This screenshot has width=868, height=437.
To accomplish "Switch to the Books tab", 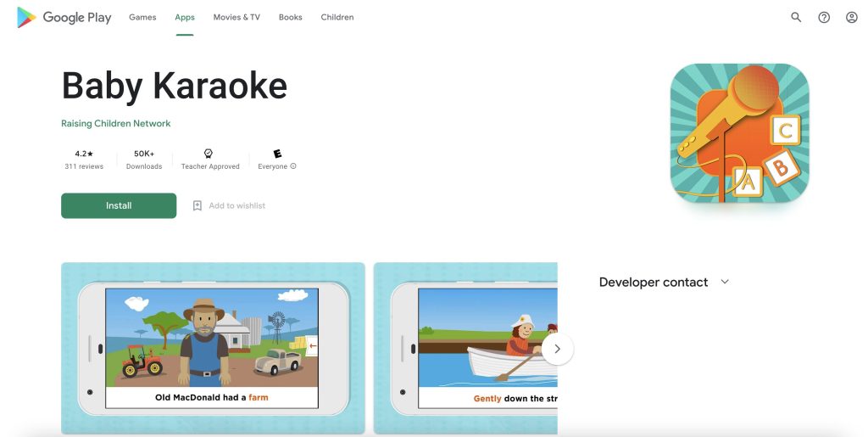I will click(290, 17).
